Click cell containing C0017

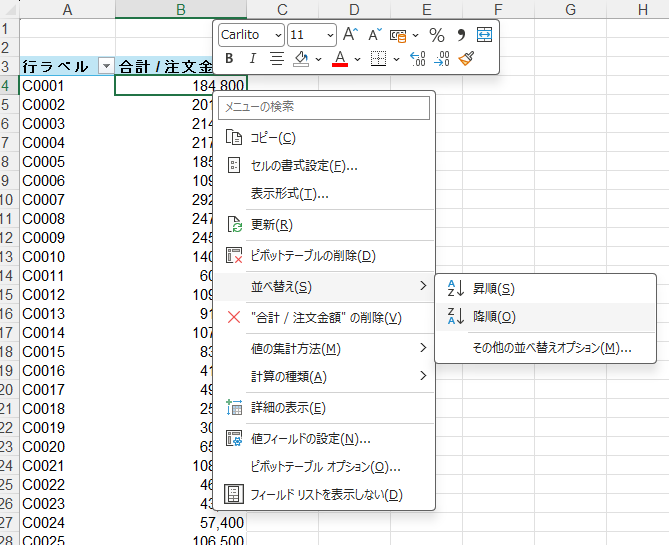coord(67,389)
